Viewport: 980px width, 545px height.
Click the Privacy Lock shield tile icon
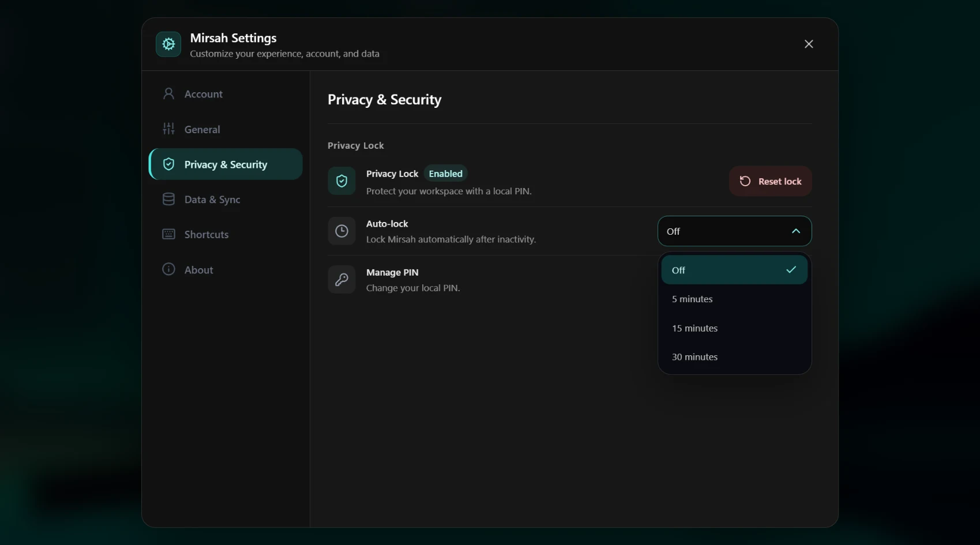click(341, 181)
